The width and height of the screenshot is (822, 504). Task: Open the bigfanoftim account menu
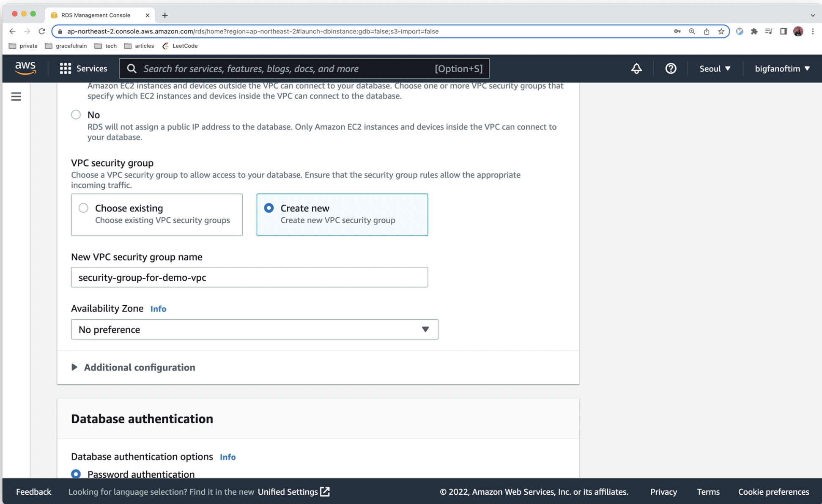pyautogui.click(x=782, y=68)
